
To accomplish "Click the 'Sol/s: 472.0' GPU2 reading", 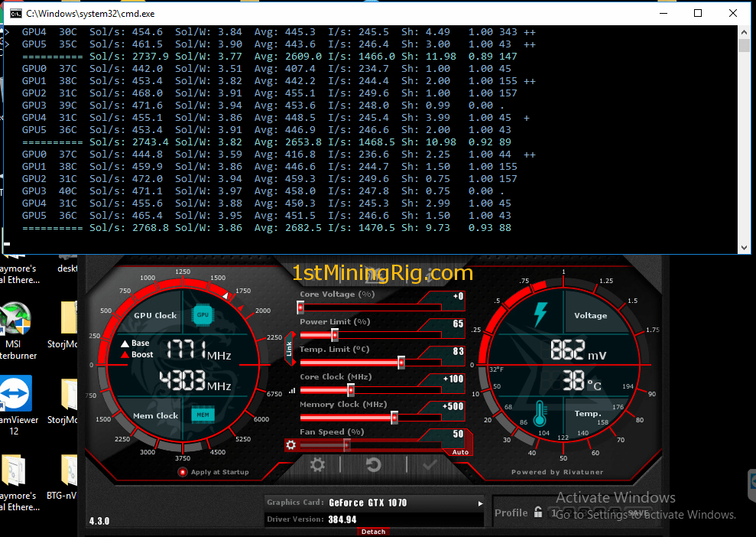I will tap(126, 179).
